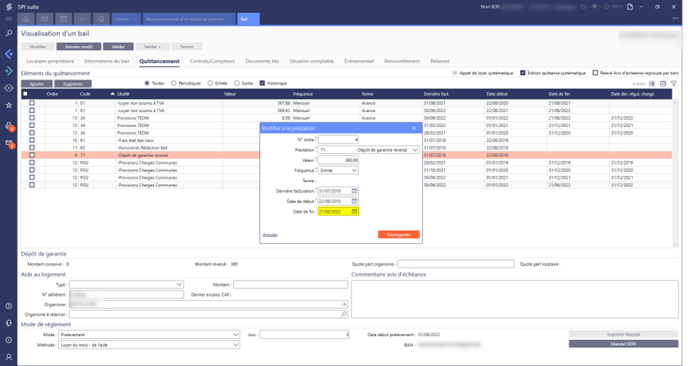The image size is (688, 366).
Task: Switch to Informations du bail tab
Action: pos(107,61)
